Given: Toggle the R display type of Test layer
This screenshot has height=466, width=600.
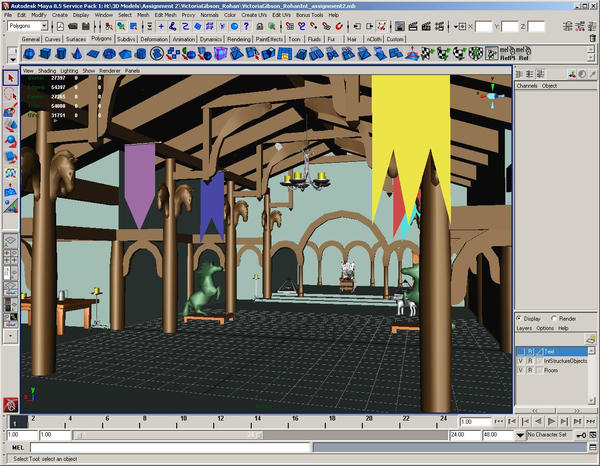Looking at the screenshot, I should (x=530, y=351).
